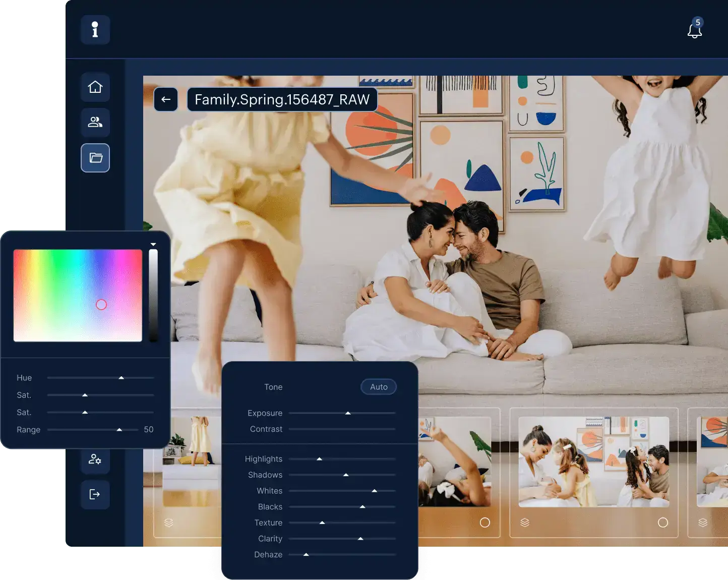
Task: Log out using the sidebar exit icon
Action: coord(95,494)
